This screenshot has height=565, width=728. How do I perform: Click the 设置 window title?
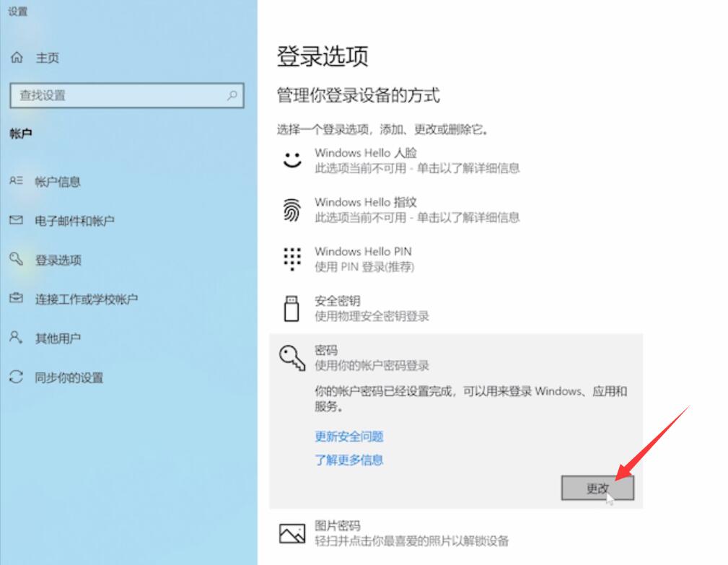pyautogui.click(x=18, y=12)
